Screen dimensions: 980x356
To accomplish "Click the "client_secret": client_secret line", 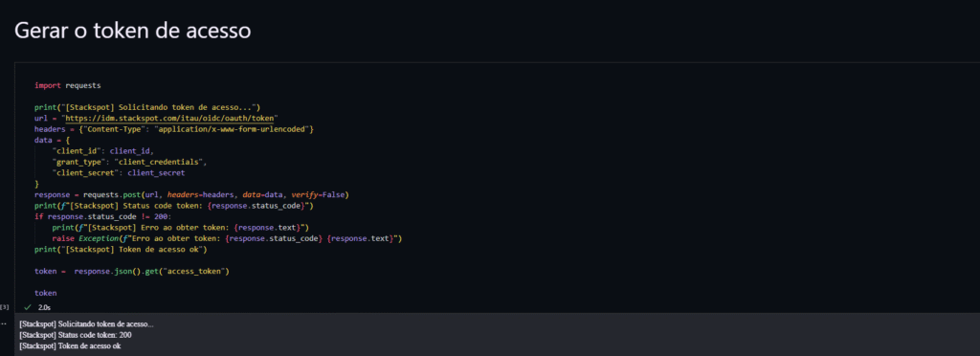I will coord(119,172).
